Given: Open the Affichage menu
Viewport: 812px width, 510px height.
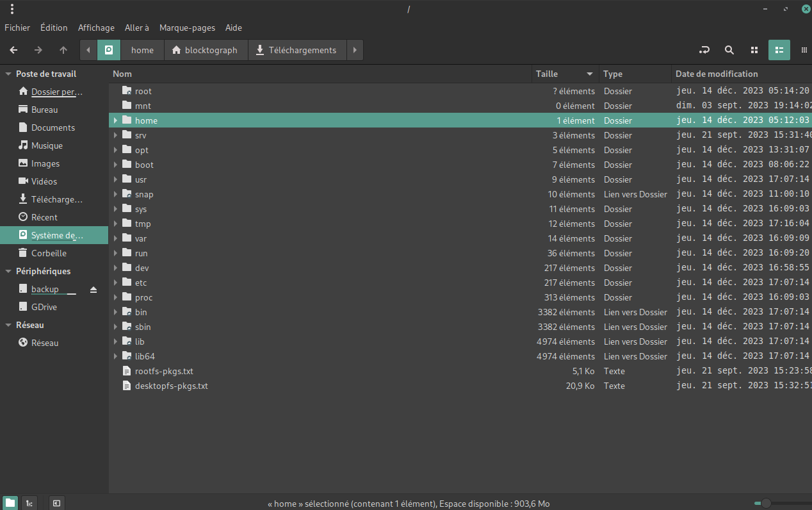Looking at the screenshot, I should coord(96,28).
